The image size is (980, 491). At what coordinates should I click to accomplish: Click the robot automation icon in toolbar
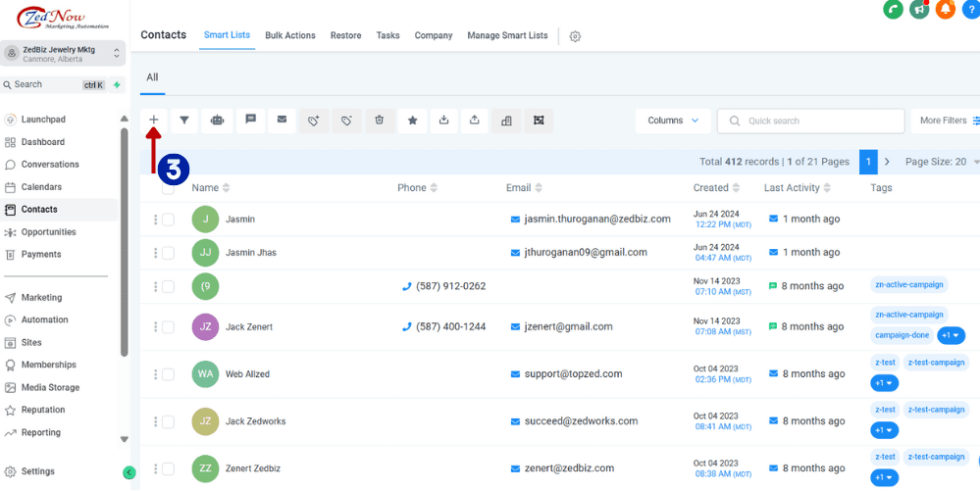pos(217,121)
